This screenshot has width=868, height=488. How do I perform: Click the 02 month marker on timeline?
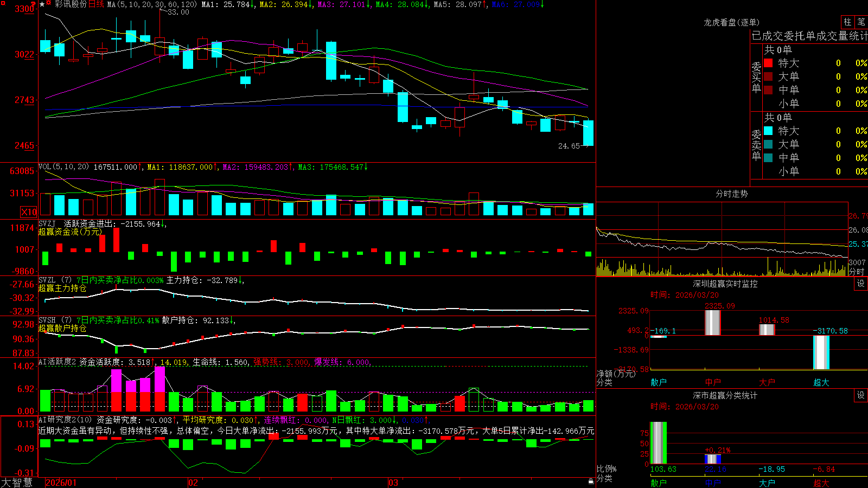tap(193, 483)
